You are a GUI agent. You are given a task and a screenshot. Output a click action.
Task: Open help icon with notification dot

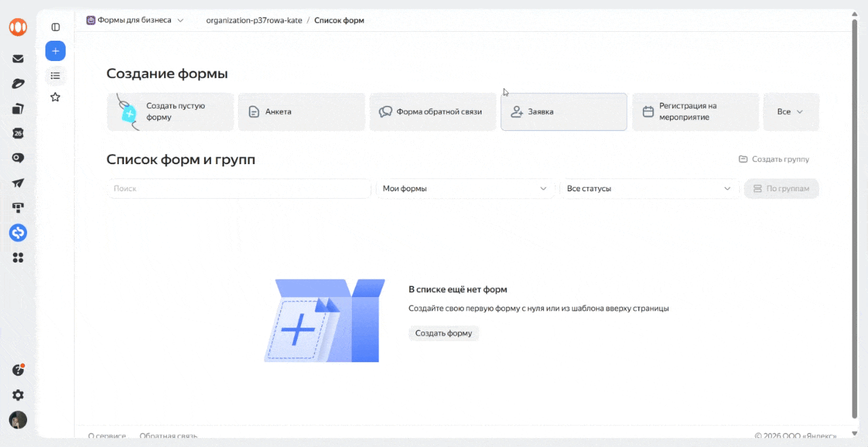18,370
